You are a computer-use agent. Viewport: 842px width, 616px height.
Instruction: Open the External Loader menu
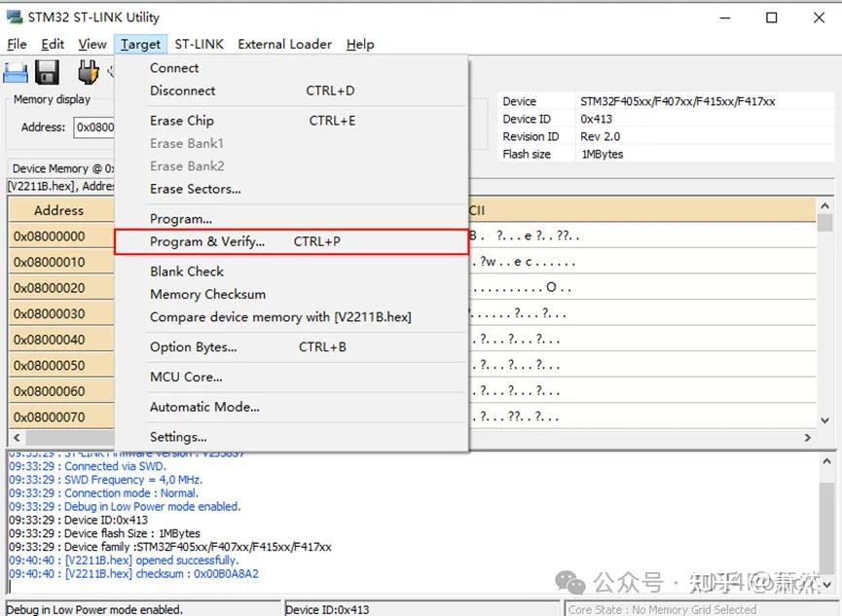pyautogui.click(x=284, y=44)
